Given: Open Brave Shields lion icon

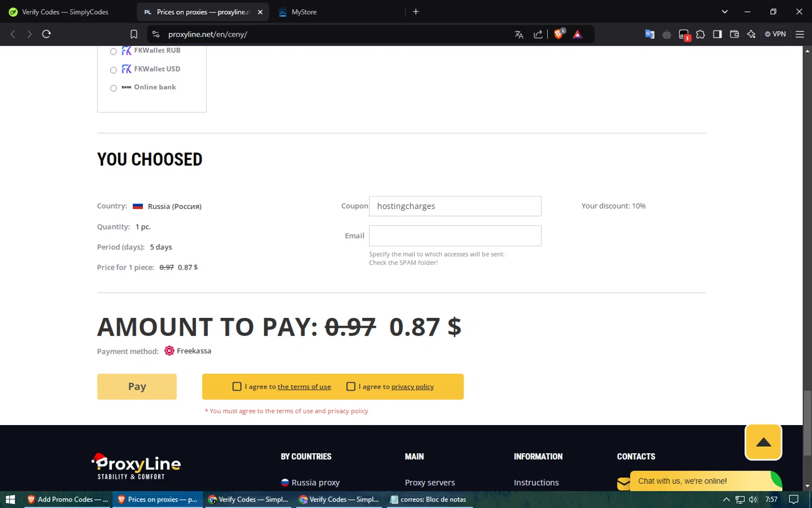Looking at the screenshot, I should coord(559,34).
